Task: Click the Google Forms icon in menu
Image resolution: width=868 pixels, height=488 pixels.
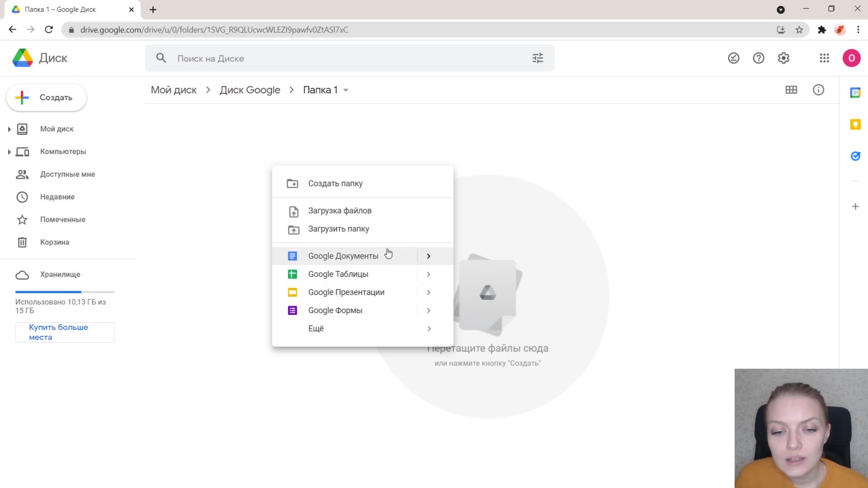Action: tap(292, 310)
